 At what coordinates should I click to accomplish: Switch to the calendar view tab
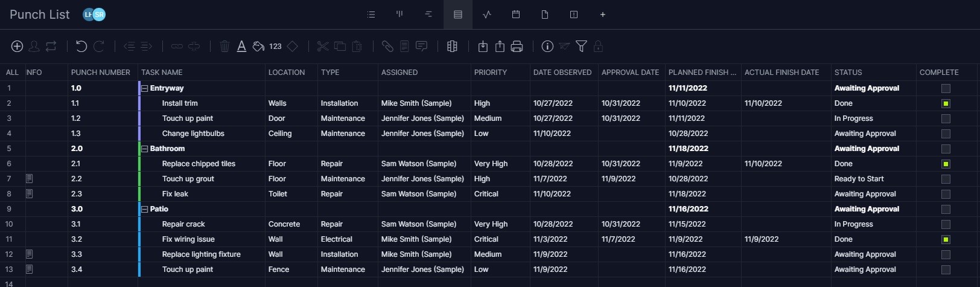pos(516,15)
